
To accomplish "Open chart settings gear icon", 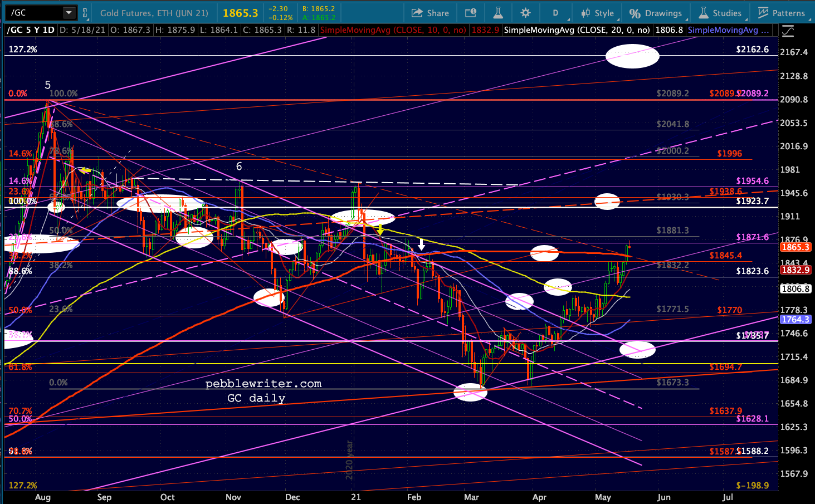I will tap(525, 13).
